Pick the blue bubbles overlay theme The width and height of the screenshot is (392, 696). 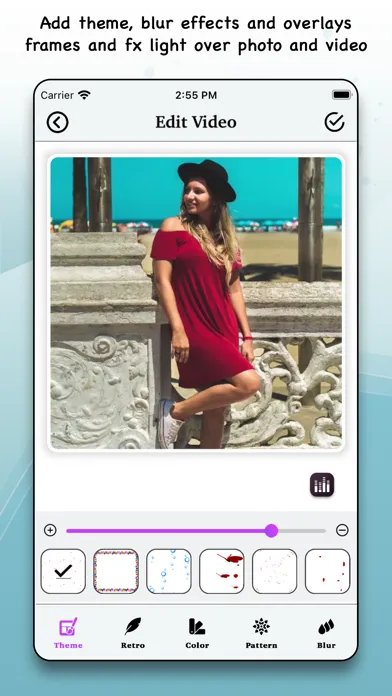point(169,571)
